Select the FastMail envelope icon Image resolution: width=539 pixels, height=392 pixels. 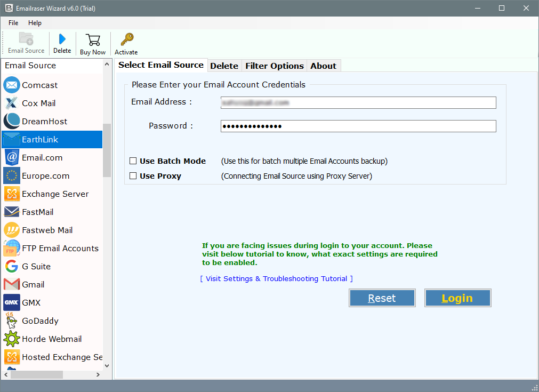[12, 212]
